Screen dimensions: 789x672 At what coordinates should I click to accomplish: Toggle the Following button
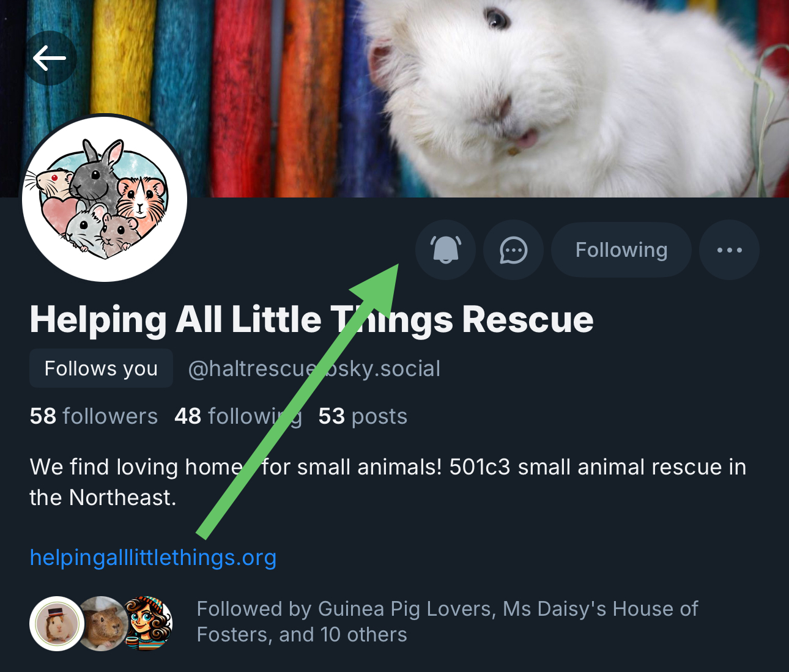[621, 250]
